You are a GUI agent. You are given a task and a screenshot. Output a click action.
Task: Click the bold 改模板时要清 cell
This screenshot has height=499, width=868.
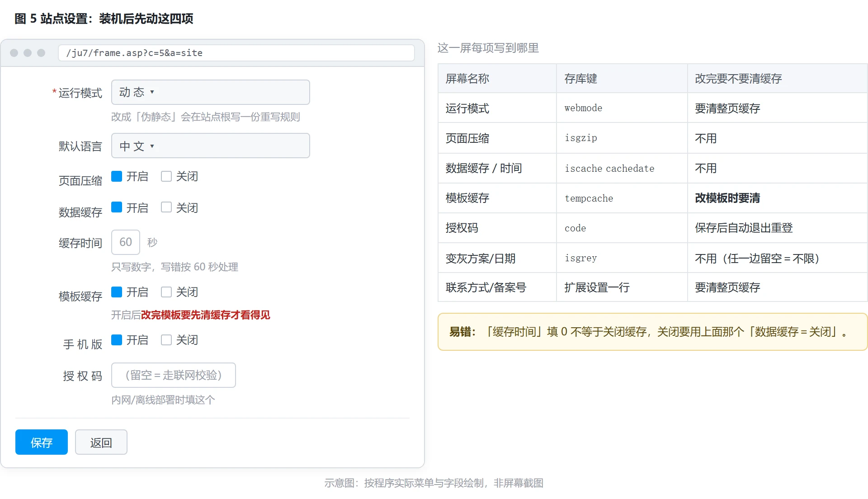777,198
